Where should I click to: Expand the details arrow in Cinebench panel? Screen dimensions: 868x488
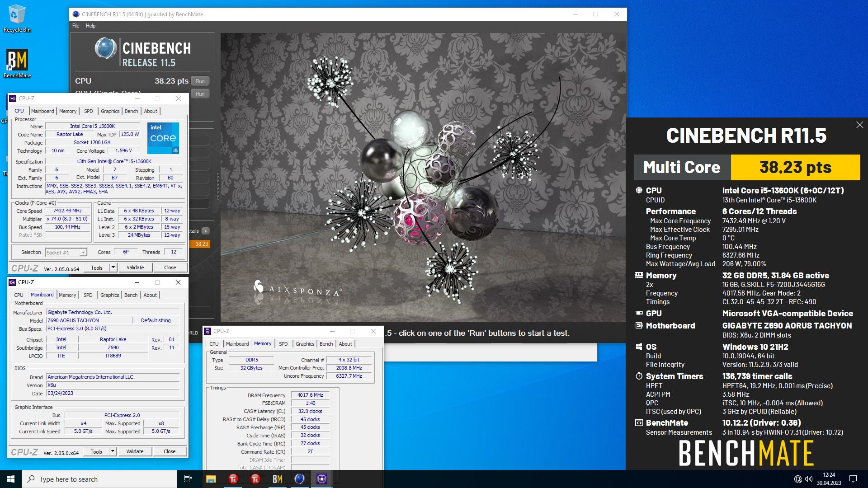pyautogui.click(x=206, y=231)
